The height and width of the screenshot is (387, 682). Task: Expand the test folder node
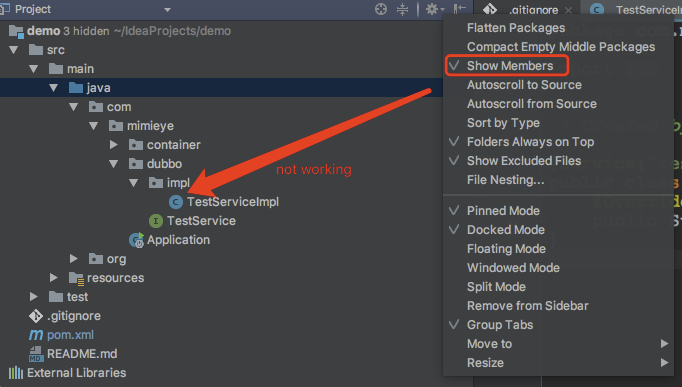click(33, 297)
